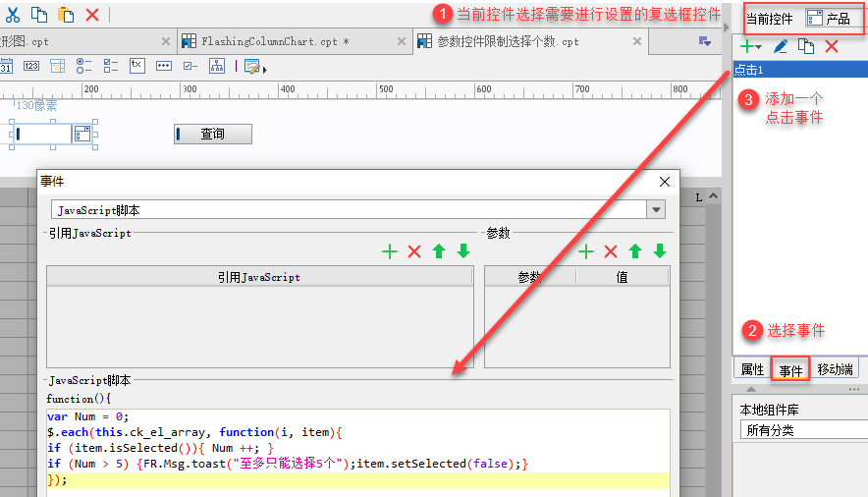
Task: Select the radio button group widget icon
Action: pos(83,66)
